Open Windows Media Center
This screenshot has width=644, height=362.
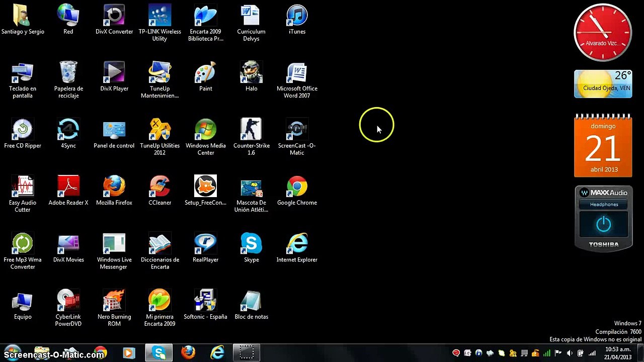click(x=206, y=137)
